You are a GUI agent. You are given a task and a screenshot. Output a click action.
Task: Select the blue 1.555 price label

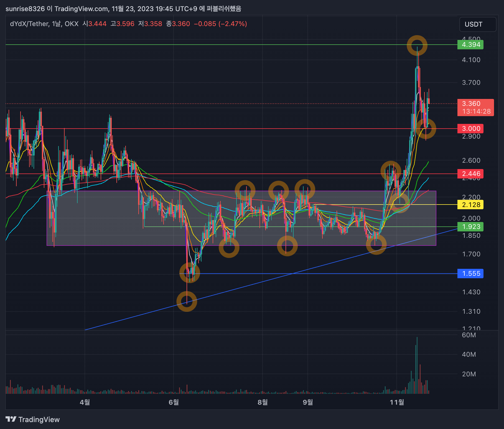(470, 274)
